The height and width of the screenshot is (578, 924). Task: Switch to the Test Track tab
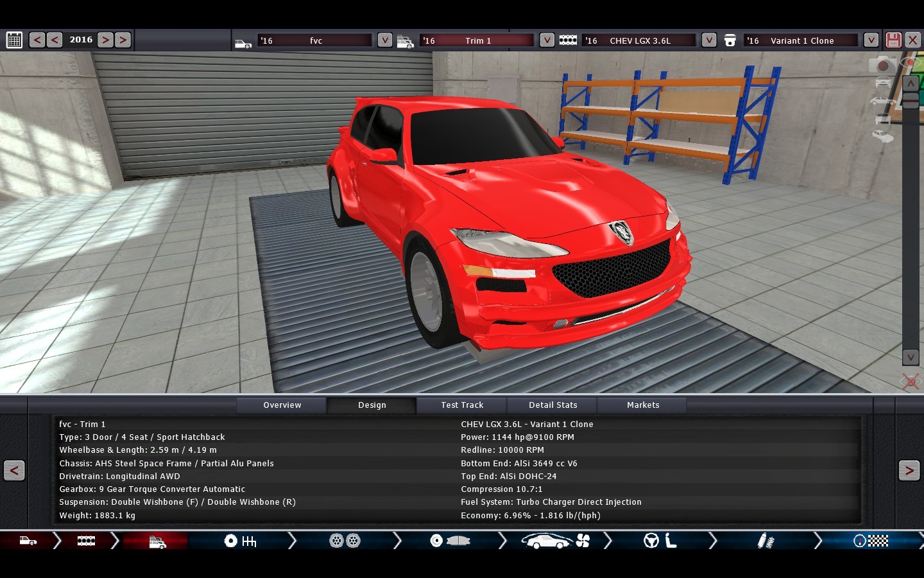click(462, 405)
